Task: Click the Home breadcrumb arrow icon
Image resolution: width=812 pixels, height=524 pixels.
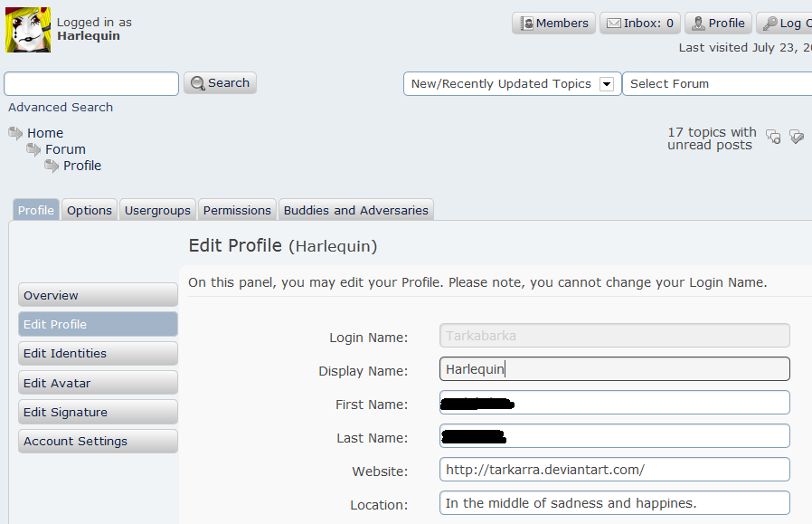Action: click(x=14, y=132)
